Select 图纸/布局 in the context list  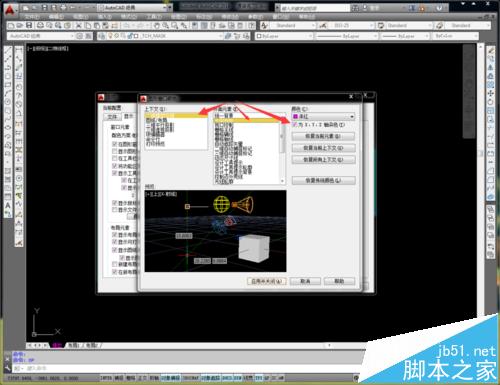click(157, 120)
